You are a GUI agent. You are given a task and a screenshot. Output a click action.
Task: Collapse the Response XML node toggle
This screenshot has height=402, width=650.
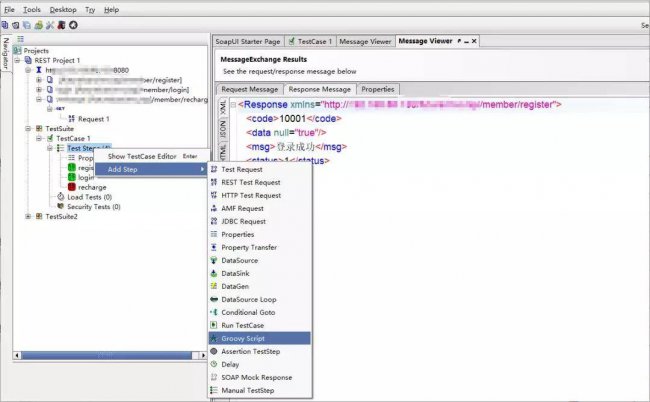[233, 104]
